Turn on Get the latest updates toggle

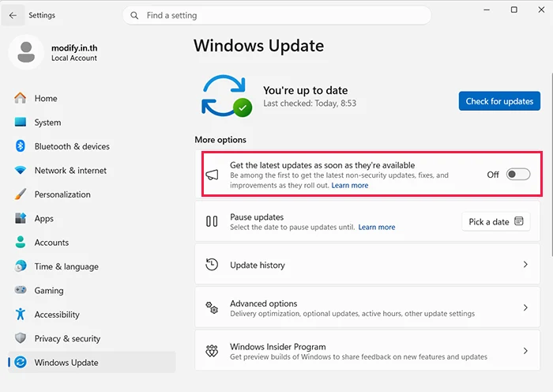click(x=518, y=175)
